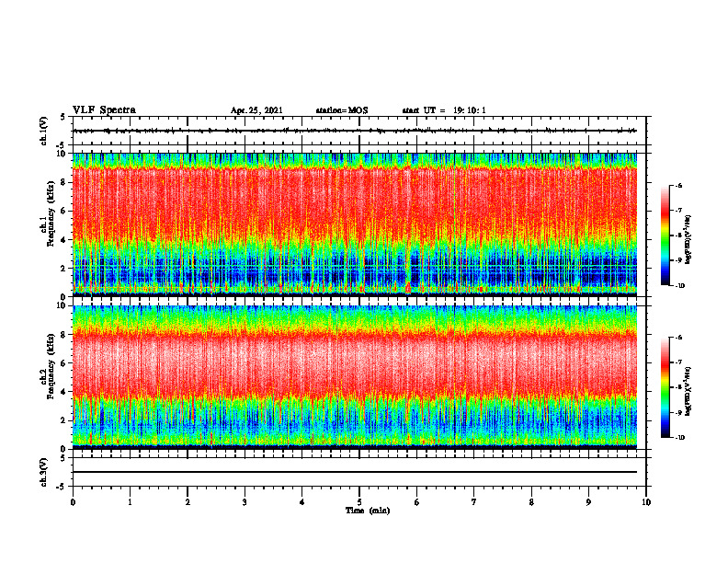Click ch.1 frequency axis tick "4"
The height and width of the screenshot is (563, 728).
click(x=64, y=240)
